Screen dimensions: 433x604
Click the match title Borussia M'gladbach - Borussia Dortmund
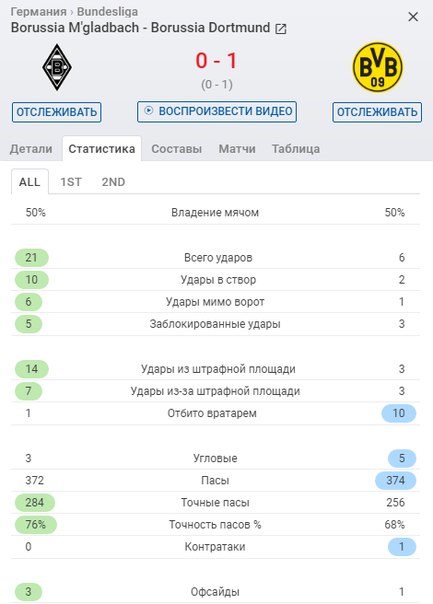[x=141, y=28]
